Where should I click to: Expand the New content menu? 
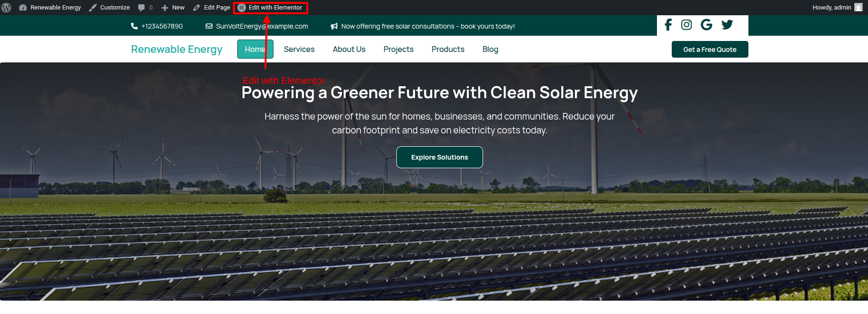point(173,8)
